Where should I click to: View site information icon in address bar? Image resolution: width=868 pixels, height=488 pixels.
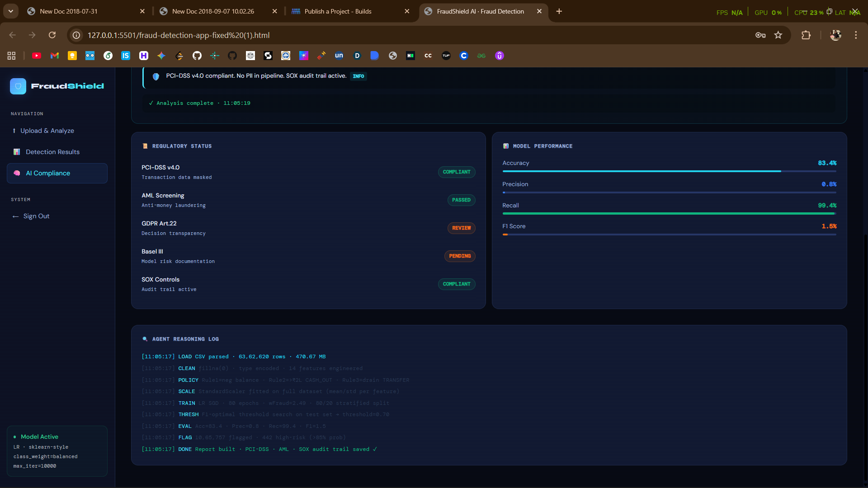77,35
